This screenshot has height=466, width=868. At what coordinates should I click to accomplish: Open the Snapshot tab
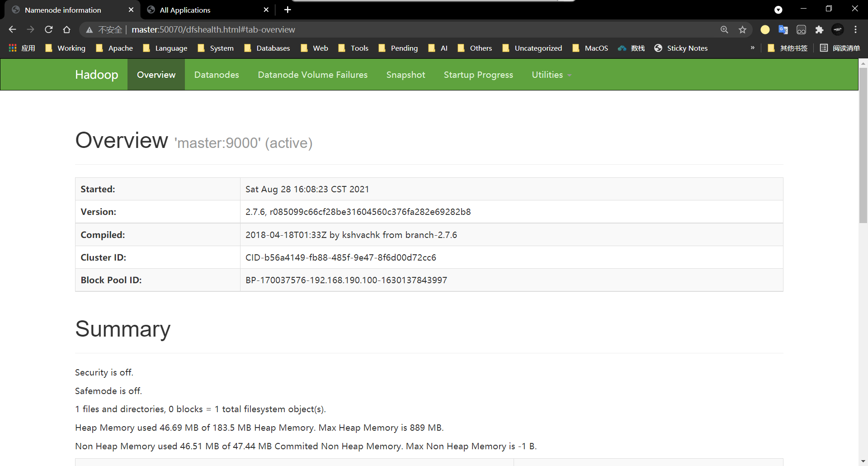[x=406, y=75]
